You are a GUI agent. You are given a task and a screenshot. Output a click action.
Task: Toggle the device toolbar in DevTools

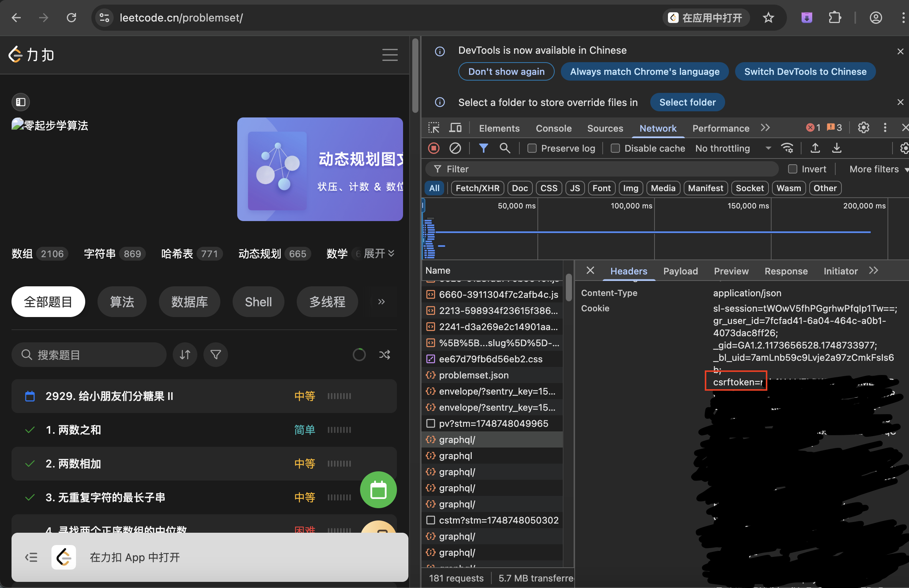tap(455, 127)
